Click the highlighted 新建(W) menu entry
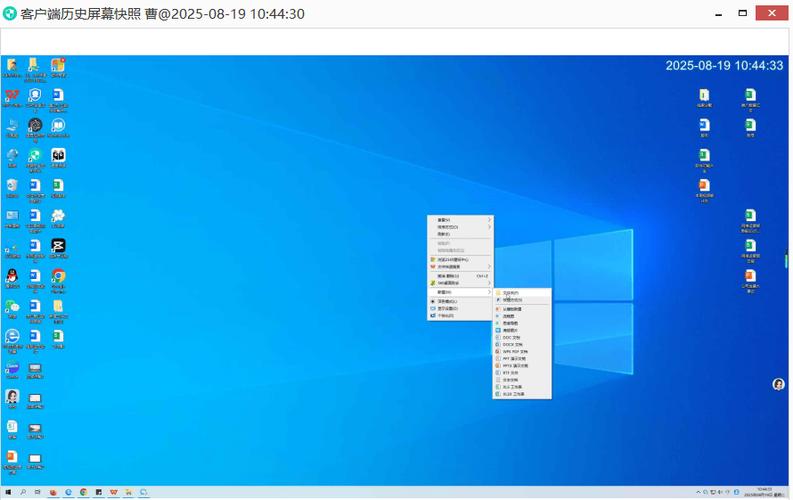This screenshot has width=793, height=500. click(460, 292)
